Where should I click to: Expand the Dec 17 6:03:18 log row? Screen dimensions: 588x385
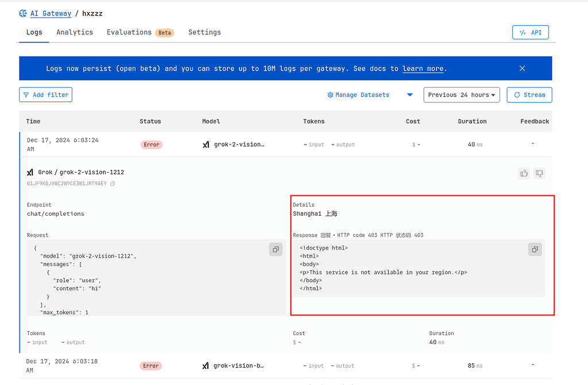(285, 365)
